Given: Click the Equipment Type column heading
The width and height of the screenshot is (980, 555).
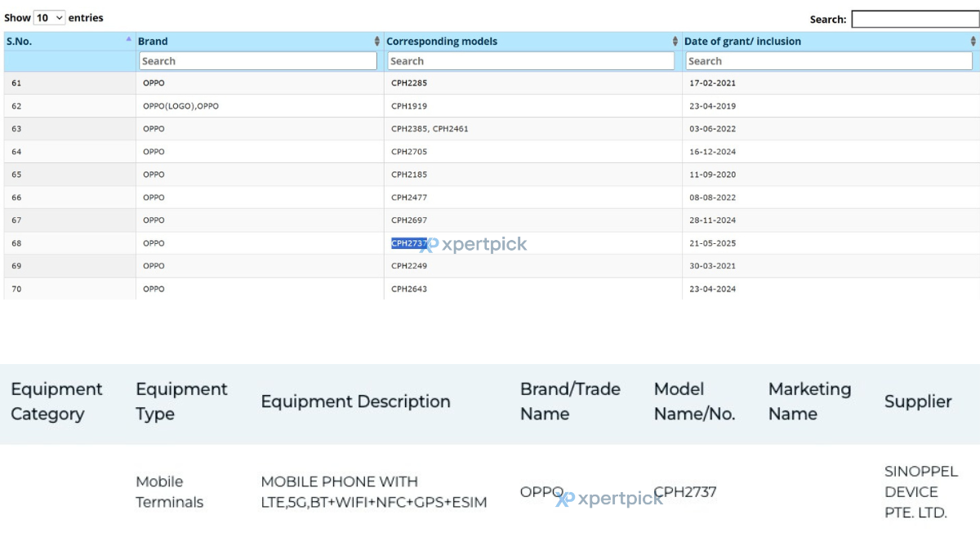Looking at the screenshot, I should [x=181, y=402].
